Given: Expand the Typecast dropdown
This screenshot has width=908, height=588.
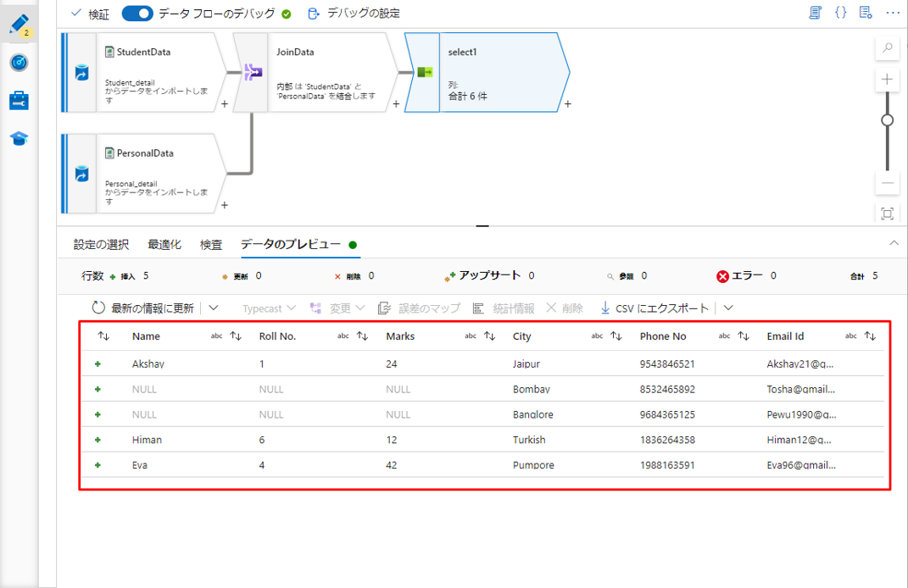Looking at the screenshot, I should point(269,308).
